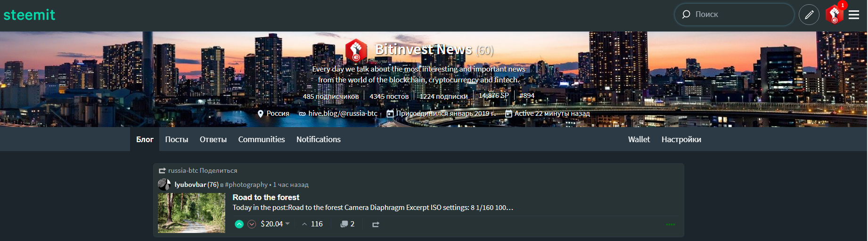The height and width of the screenshot is (241, 868).
Task: Expand the $20.04 payout dropdown
Action: [x=275, y=224]
